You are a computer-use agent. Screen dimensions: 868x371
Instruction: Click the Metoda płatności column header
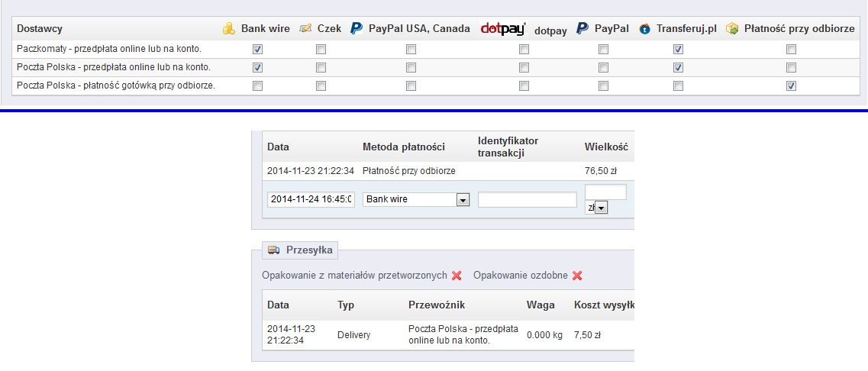coord(404,147)
